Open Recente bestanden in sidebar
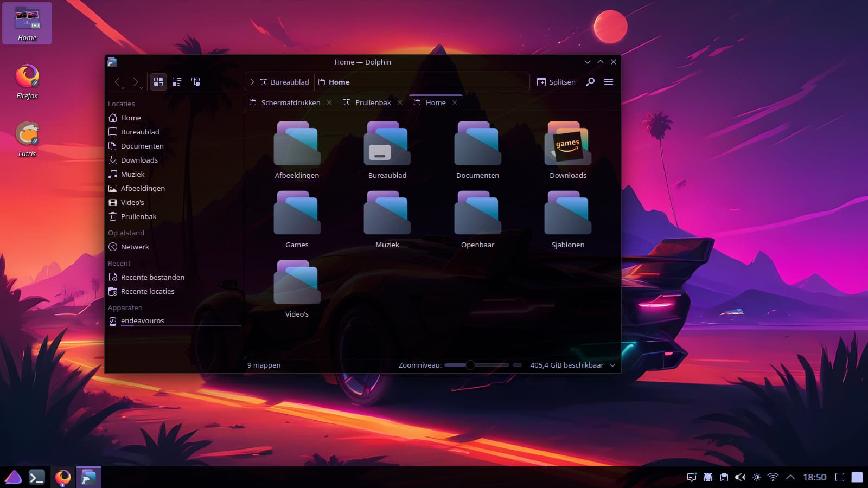868x488 pixels. [152, 277]
